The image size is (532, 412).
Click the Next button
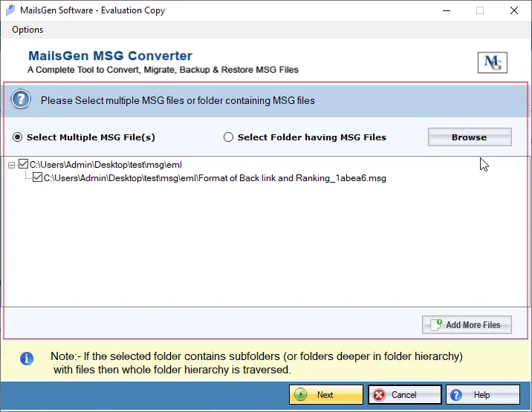pos(326,395)
